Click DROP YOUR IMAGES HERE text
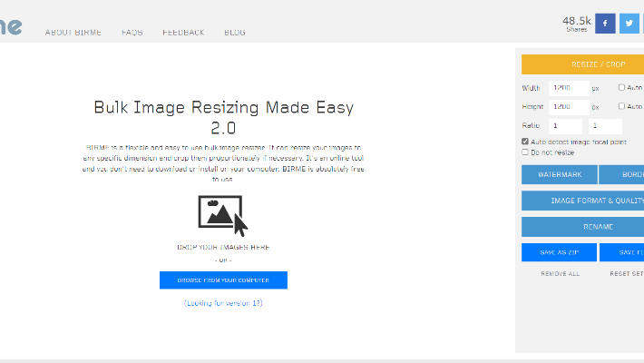Viewport: 644px width, 363px height. (223, 247)
